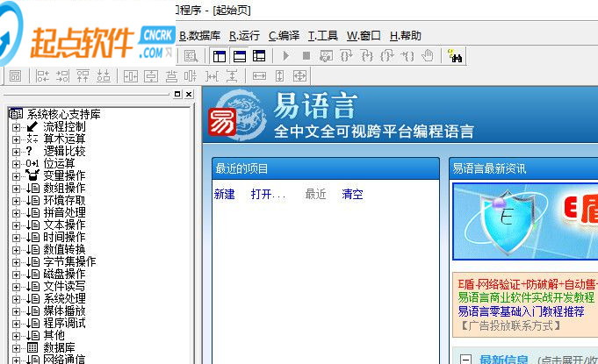Click the first form-layout icon on second toolbar
This screenshot has height=364, width=598.
coord(15,76)
